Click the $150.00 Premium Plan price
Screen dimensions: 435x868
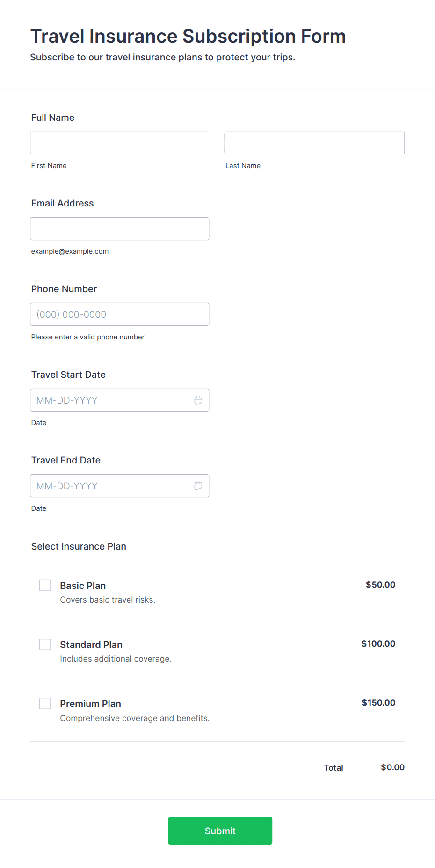click(378, 703)
